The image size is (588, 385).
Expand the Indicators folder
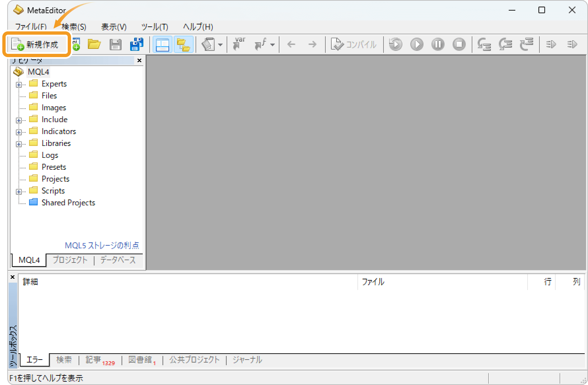point(19,132)
